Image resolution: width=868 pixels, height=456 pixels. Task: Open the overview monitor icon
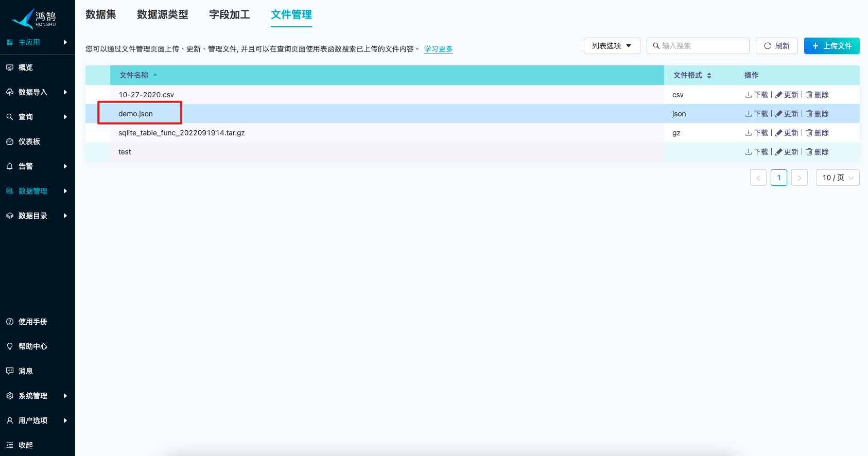10,67
